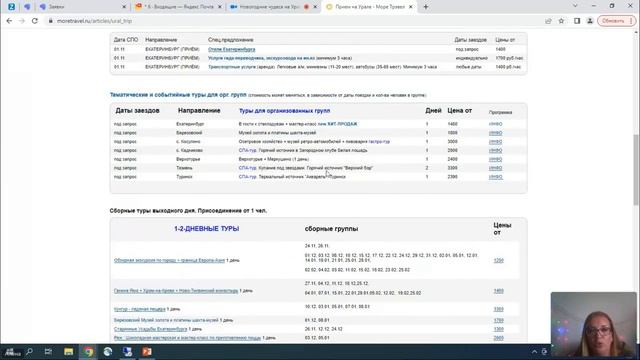The image size is (640, 360).
Task: Click the site padlock icon in address bar
Action: click(51, 21)
